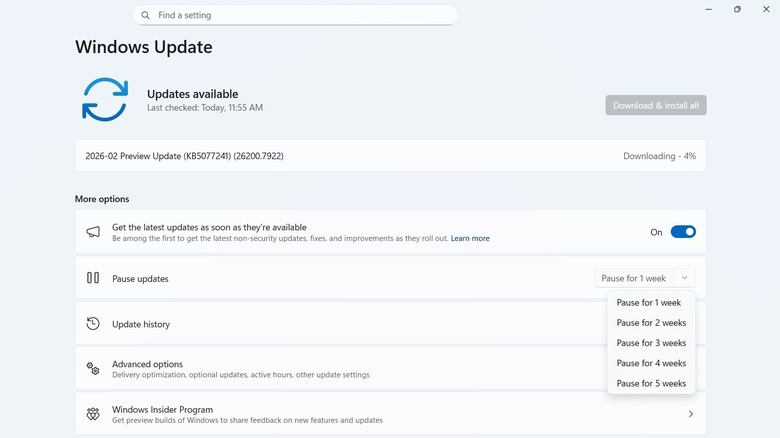Click the Update history clock icon
Image resolution: width=780 pixels, height=438 pixels.
93,324
